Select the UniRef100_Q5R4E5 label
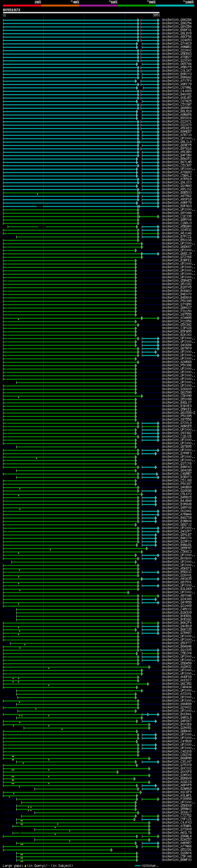The height and width of the screenshot is (868, 197). pos(176,281)
